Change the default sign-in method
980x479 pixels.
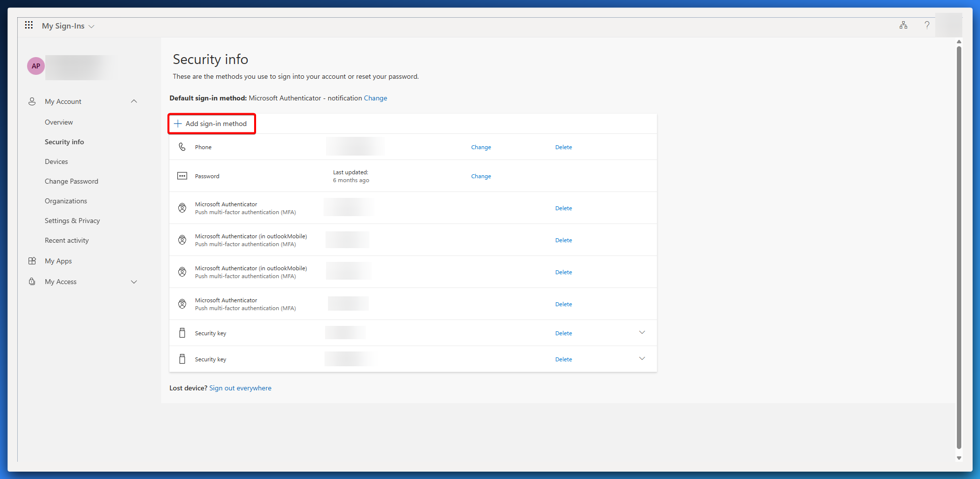375,98
